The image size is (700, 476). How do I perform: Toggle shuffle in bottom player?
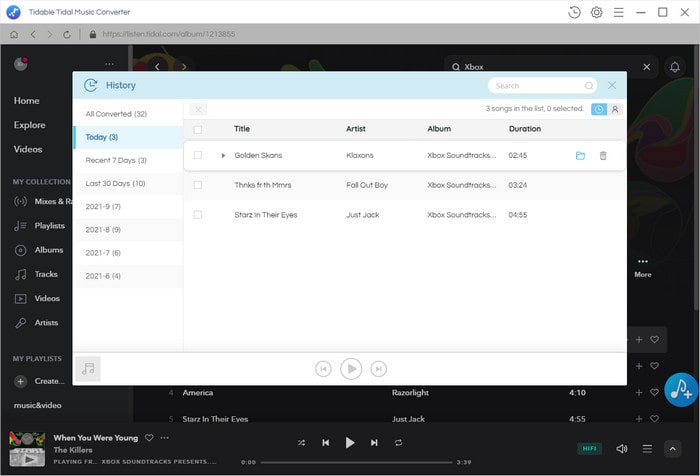coord(302,443)
